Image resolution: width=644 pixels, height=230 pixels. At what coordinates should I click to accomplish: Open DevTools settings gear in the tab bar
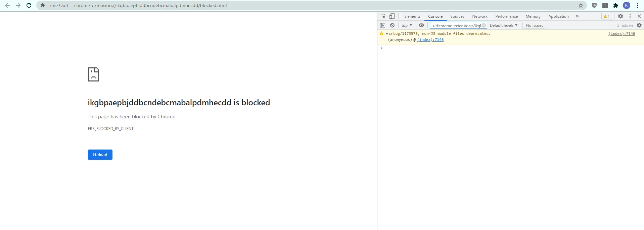[x=620, y=16]
